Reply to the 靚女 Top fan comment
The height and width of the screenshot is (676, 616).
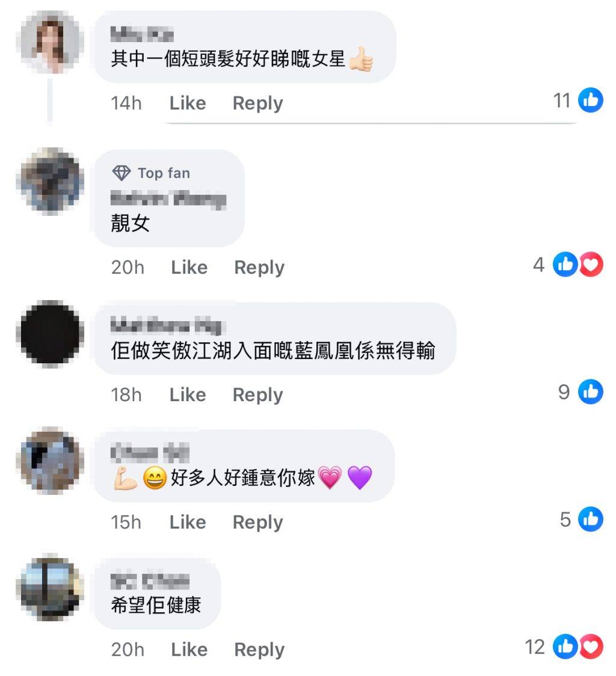click(259, 267)
